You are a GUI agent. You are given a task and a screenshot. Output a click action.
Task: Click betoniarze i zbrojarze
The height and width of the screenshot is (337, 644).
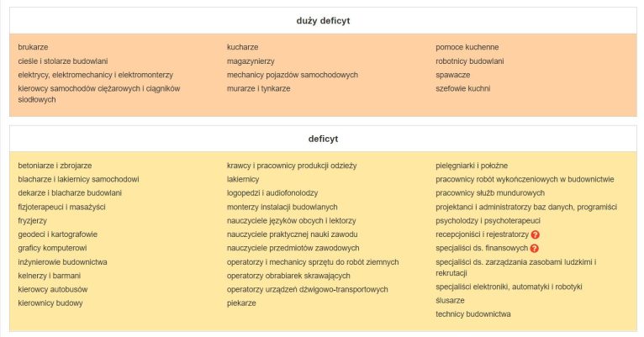55,166
